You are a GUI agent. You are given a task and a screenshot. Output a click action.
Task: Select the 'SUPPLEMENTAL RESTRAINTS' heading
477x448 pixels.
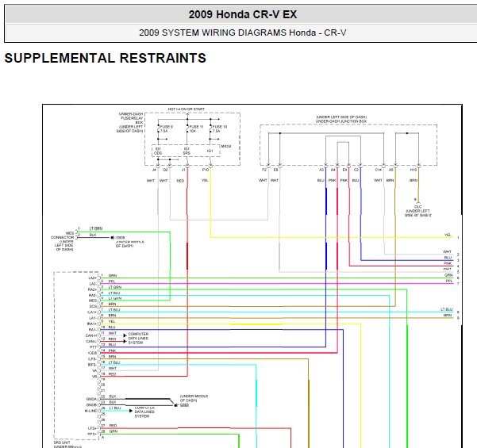106,58
